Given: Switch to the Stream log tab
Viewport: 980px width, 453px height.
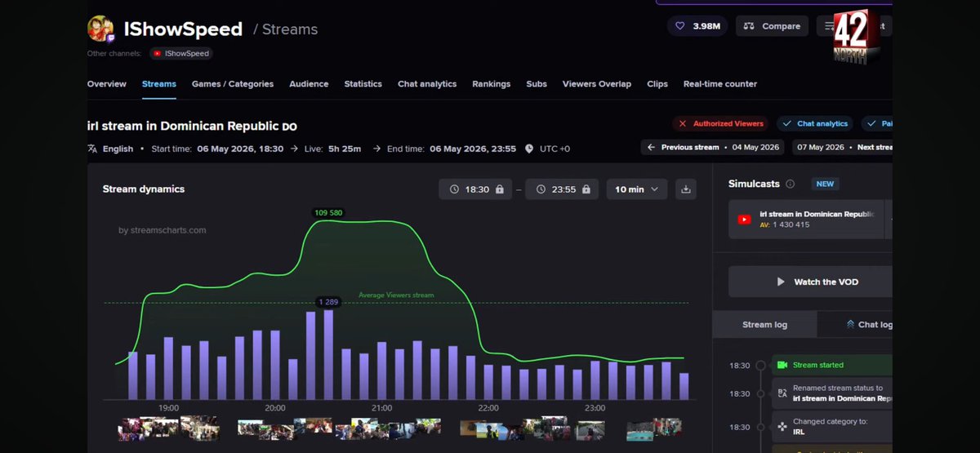Looking at the screenshot, I should tap(764, 325).
